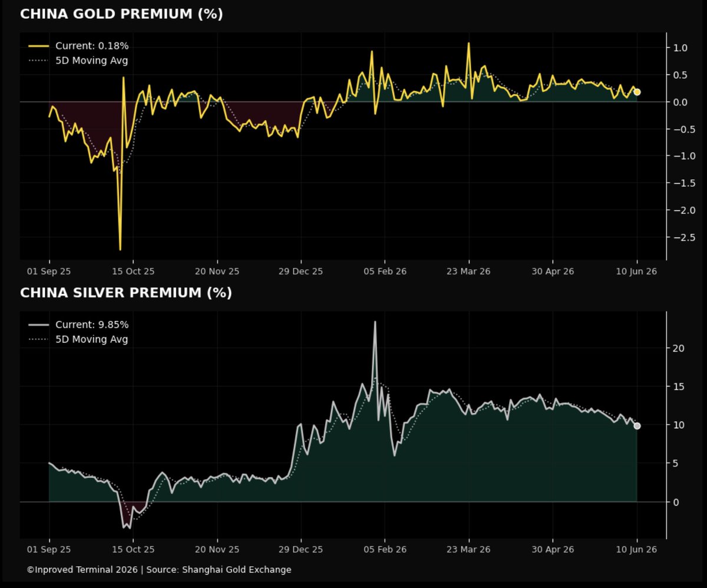Click silver chart x-axis label '29 Dec 25'
The image size is (707, 588).
301,550
